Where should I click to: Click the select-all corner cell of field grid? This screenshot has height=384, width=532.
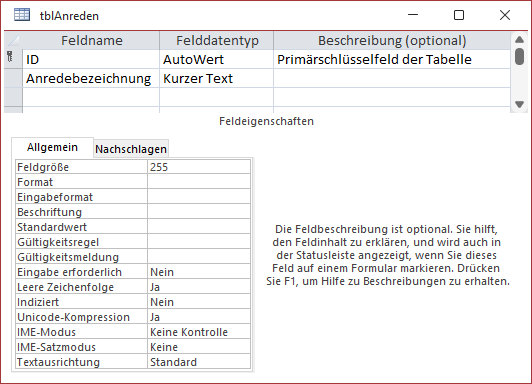13,41
